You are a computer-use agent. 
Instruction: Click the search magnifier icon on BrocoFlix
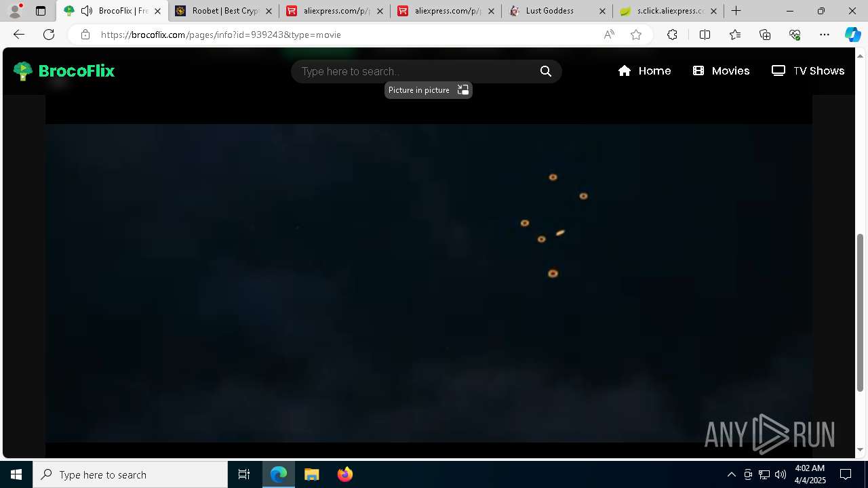(546, 71)
